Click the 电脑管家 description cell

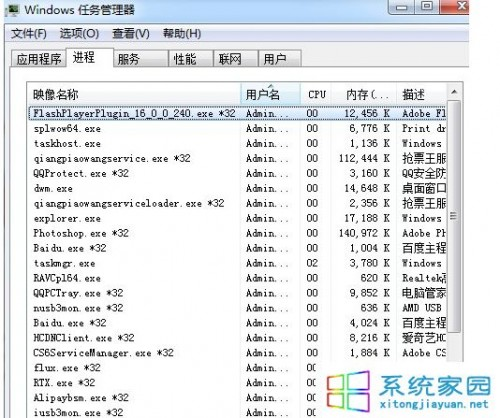[x=424, y=293]
